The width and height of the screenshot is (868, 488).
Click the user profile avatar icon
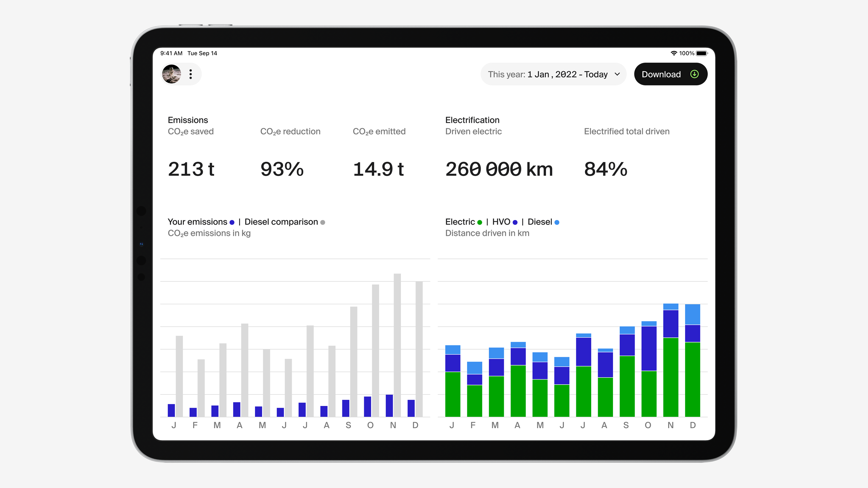172,74
